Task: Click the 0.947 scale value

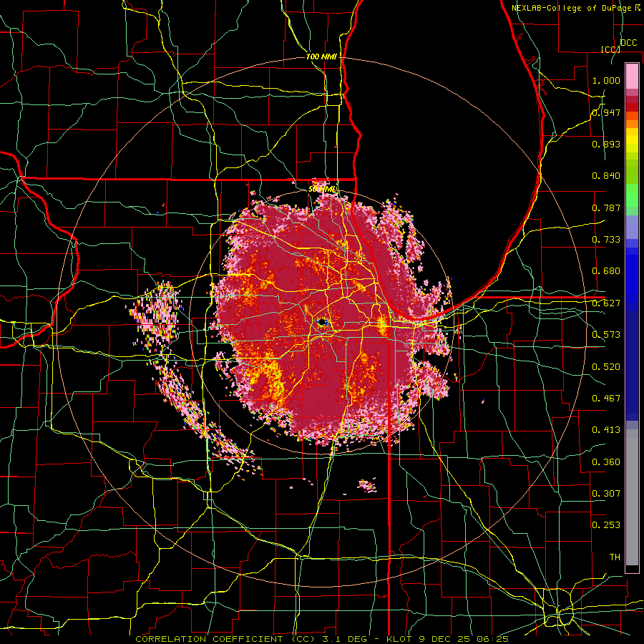Action: pyautogui.click(x=606, y=112)
